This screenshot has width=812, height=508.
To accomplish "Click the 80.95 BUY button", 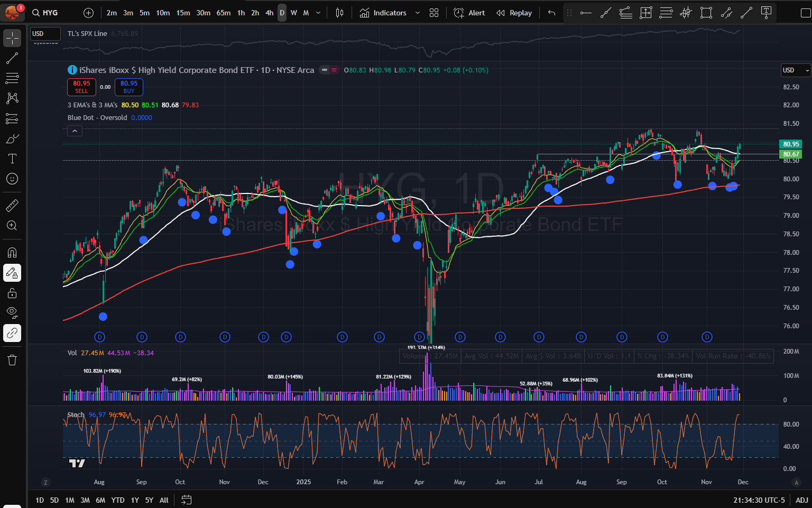I will (x=129, y=87).
